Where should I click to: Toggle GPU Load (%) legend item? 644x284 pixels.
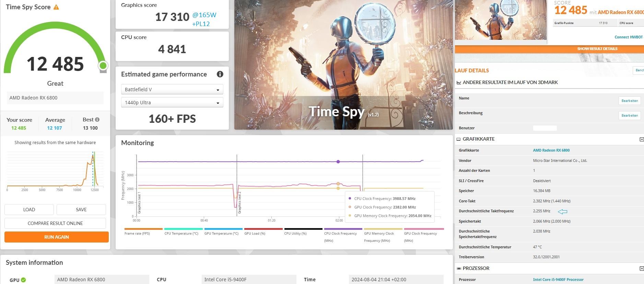point(264,232)
